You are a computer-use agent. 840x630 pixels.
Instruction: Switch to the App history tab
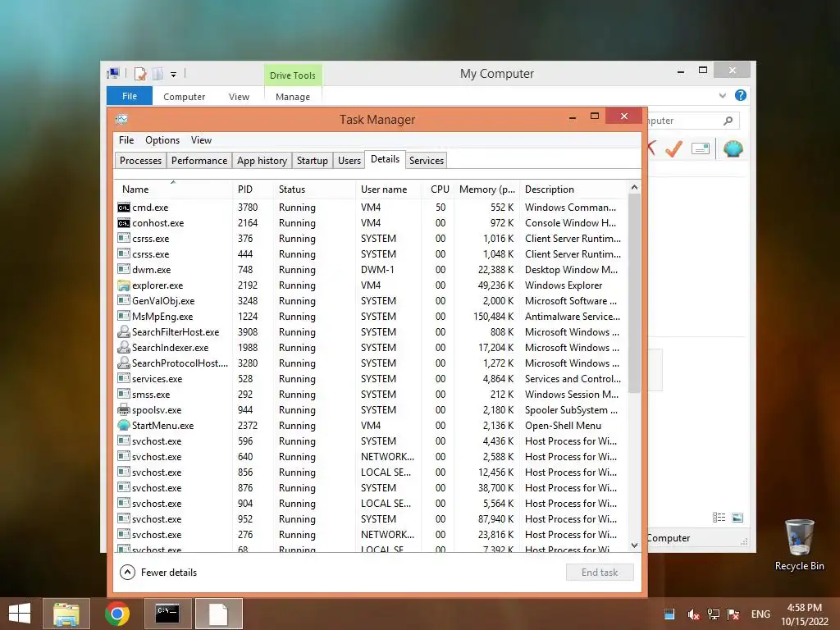262,161
